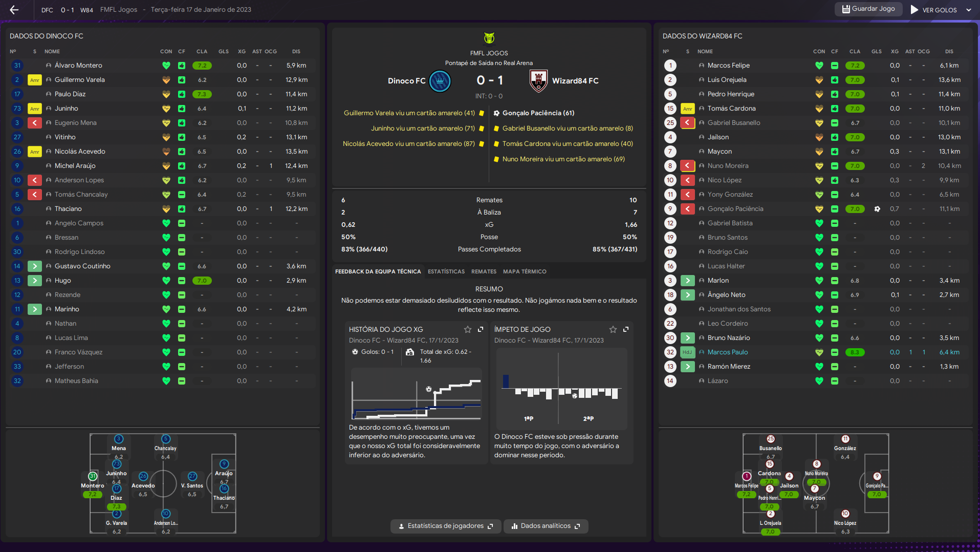This screenshot has width=980, height=552.
Task: Open the Mapa Térmico tab
Action: coord(524,271)
